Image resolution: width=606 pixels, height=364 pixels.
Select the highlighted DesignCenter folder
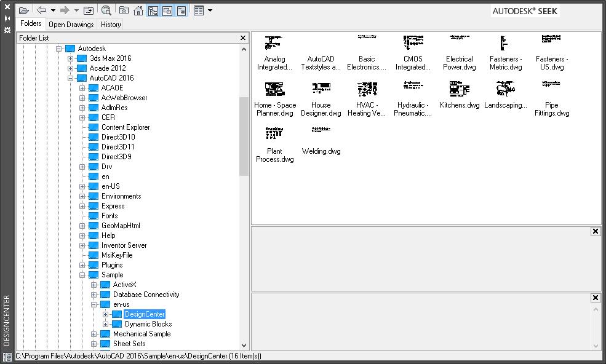(x=145, y=314)
